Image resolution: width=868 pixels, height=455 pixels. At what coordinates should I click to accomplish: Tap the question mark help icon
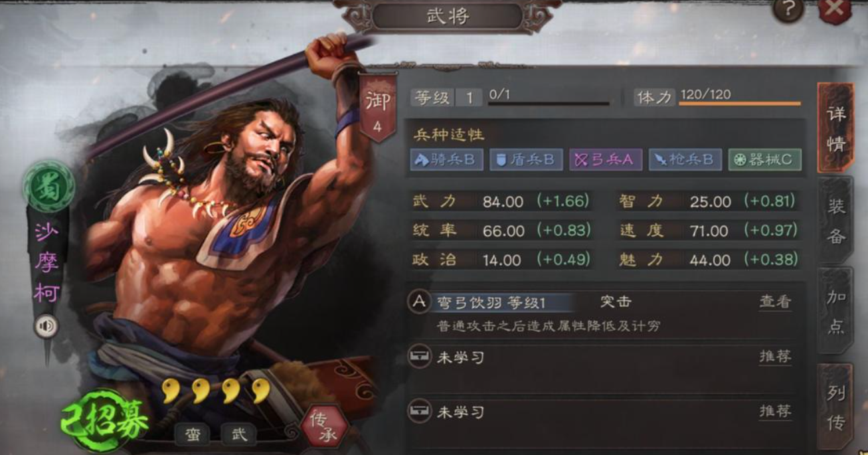pyautogui.click(x=789, y=9)
